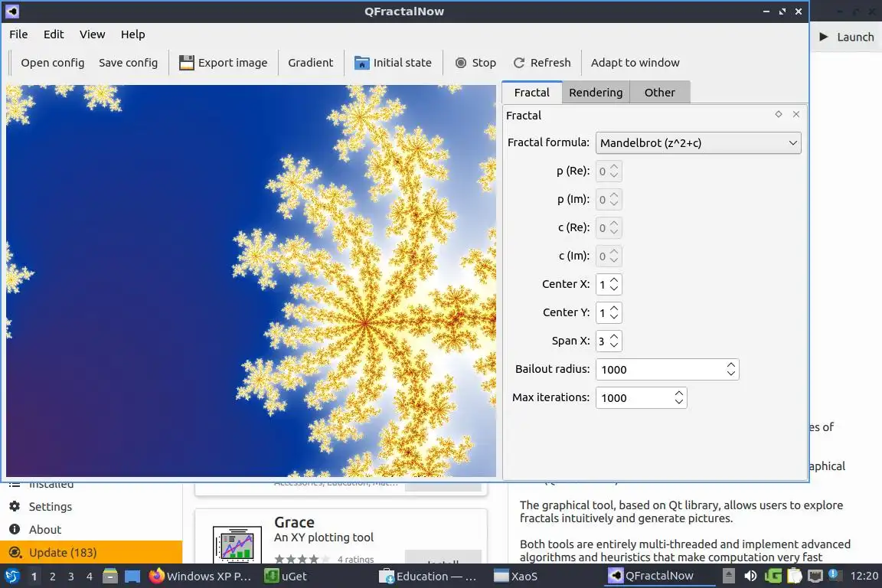The image size is (882, 588).
Task: Open the File menu
Action: coord(18,34)
